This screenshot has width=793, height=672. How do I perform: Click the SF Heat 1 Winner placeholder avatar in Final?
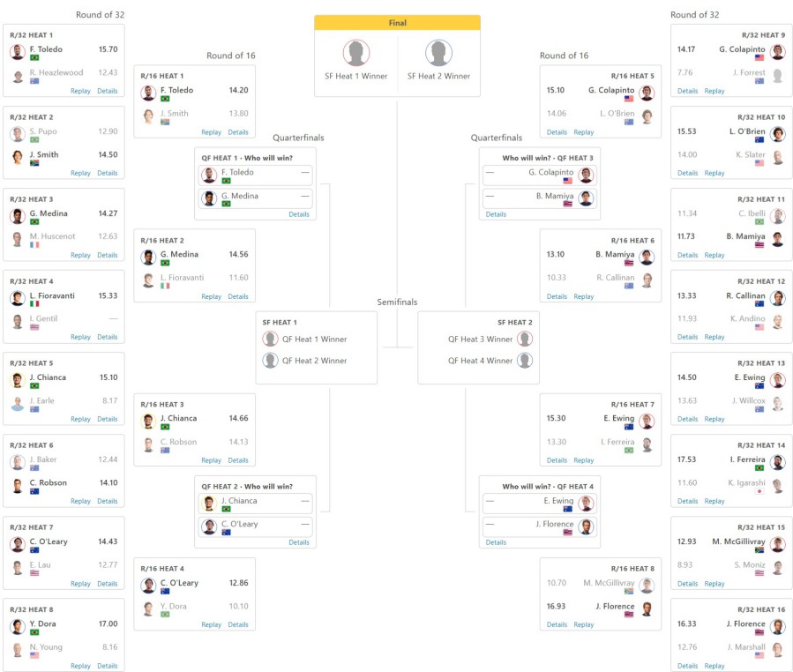356,53
